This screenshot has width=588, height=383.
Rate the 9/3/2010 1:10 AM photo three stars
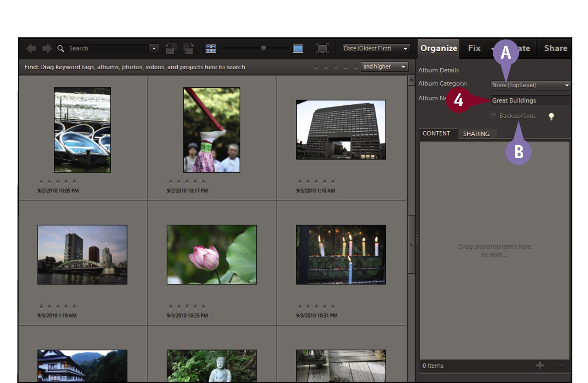pos(316,182)
